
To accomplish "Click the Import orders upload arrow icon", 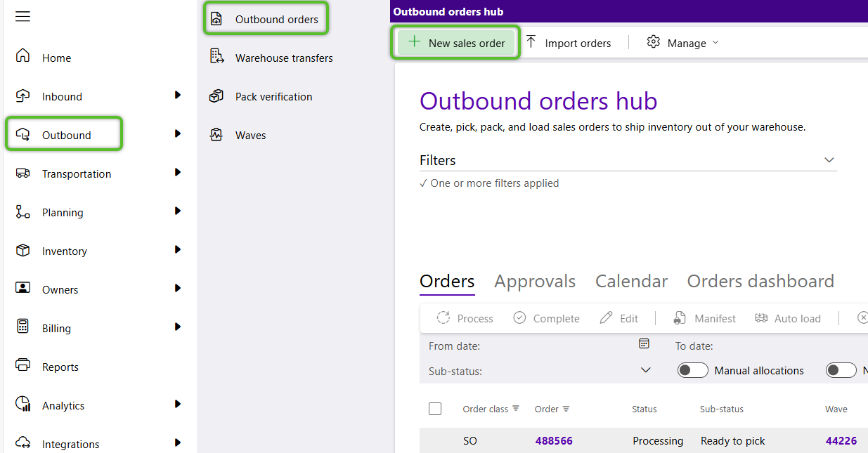I will [x=531, y=42].
